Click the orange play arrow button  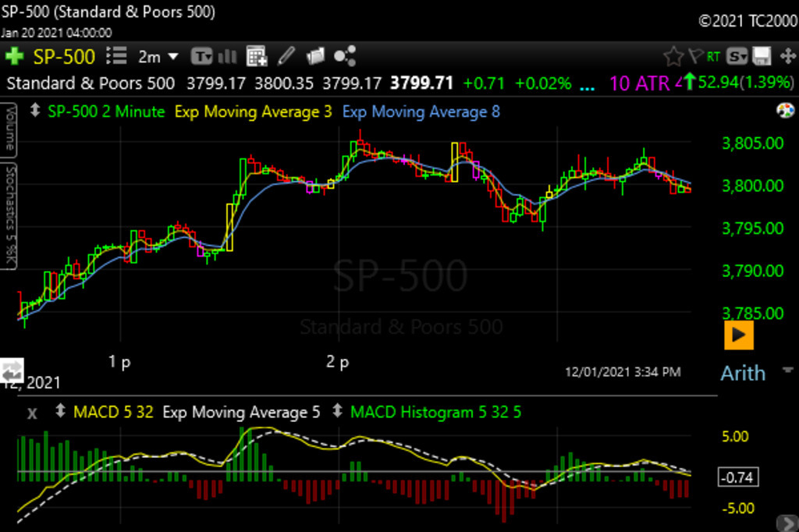point(738,335)
